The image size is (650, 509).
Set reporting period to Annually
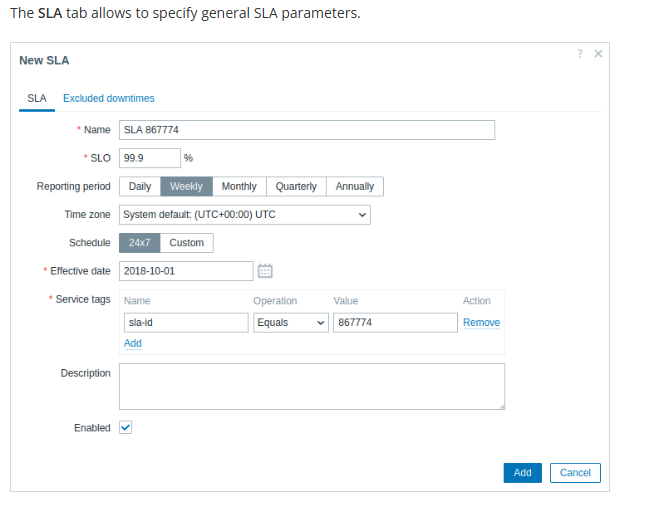click(x=355, y=186)
